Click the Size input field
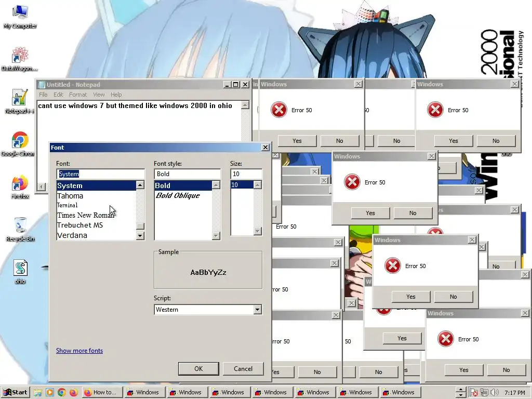 pyautogui.click(x=246, y=174)
